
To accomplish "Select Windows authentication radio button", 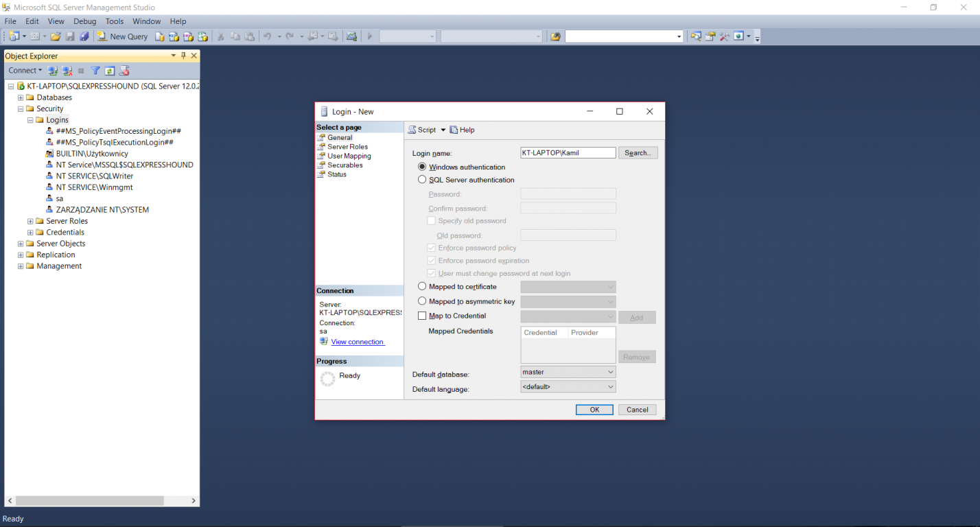I will (422, 167).
